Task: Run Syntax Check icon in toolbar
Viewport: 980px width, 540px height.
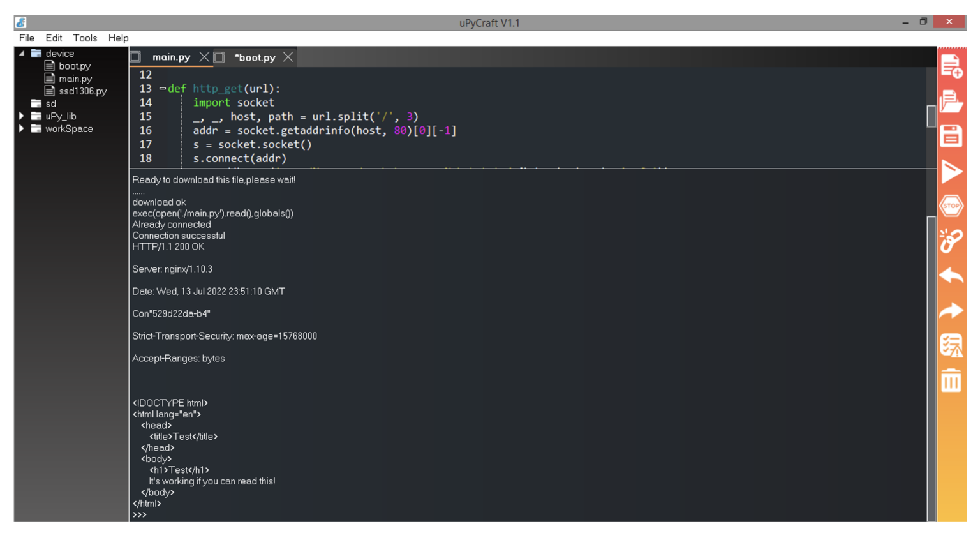Action: (x=951, y=345)
